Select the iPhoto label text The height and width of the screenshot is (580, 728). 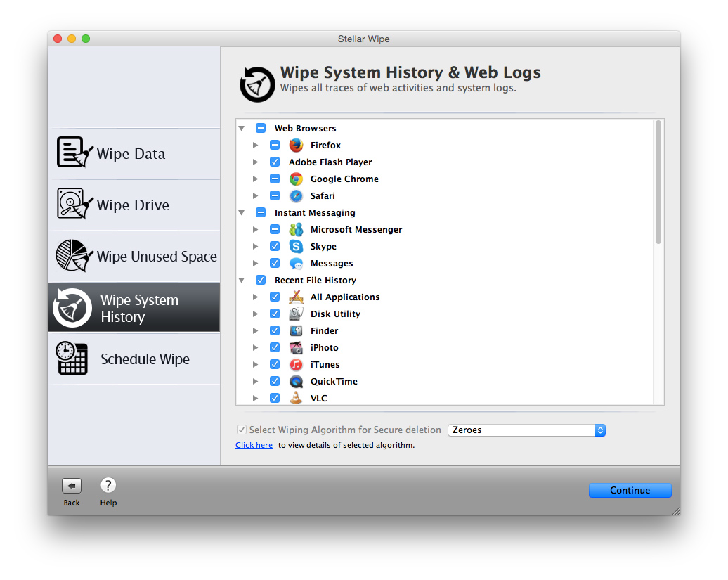pyautogui.click(x=324, y=348)
